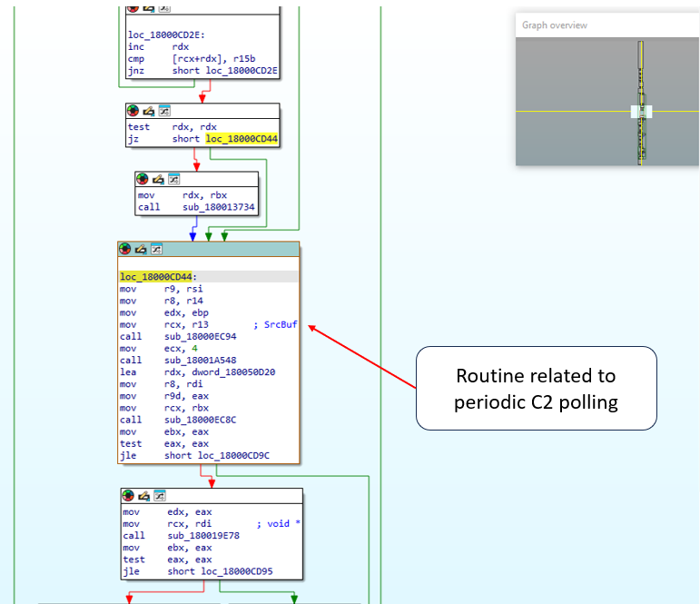The height and width of the screenshot is (604, 700).
Task: Click the color palette icon on the 'test rdx, rdx' node
Action: pos(133,110)
